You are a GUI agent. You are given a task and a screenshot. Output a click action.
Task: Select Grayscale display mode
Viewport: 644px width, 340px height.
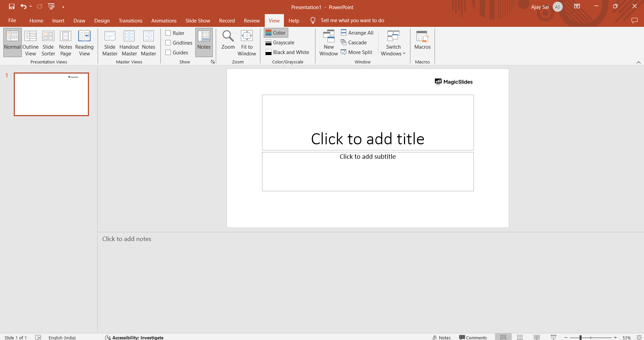280,43
